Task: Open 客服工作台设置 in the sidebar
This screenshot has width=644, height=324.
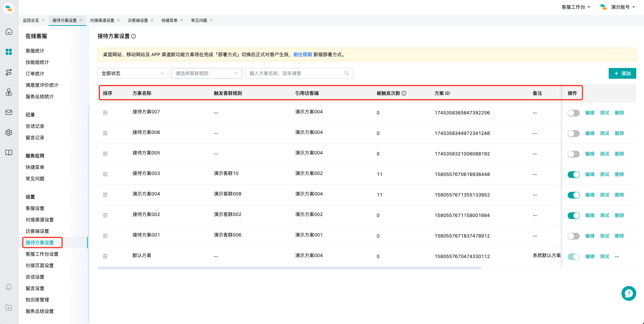Action: (42, 254)
